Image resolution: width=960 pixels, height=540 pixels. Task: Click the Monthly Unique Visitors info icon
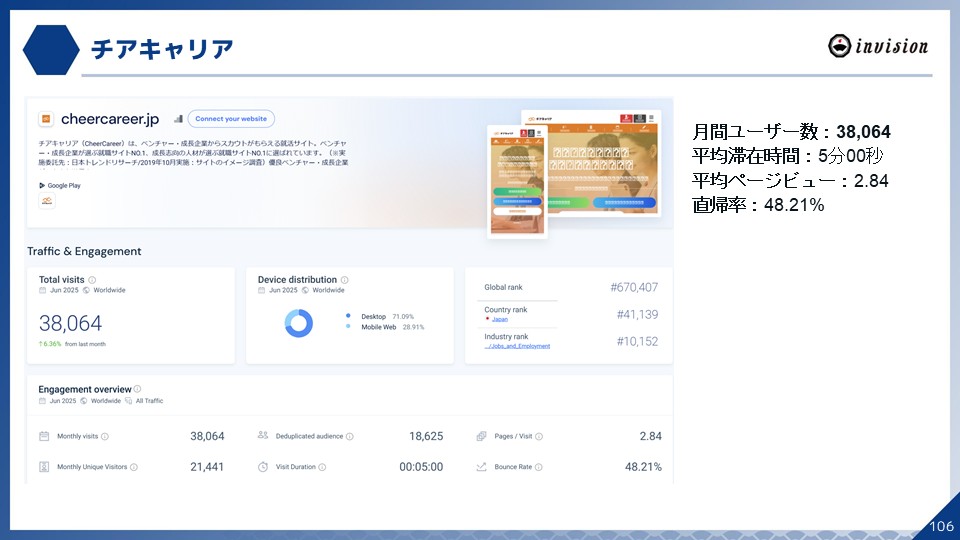point(133,467)
